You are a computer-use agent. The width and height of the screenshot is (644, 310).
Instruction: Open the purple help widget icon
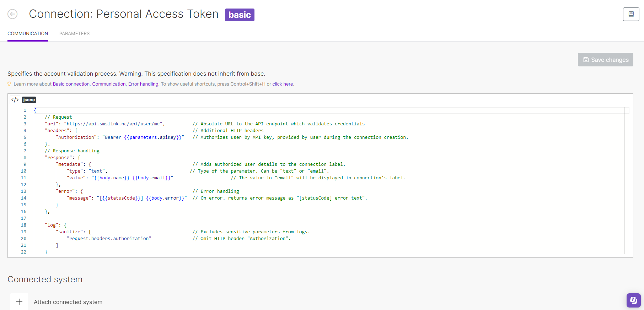(633, 300)
